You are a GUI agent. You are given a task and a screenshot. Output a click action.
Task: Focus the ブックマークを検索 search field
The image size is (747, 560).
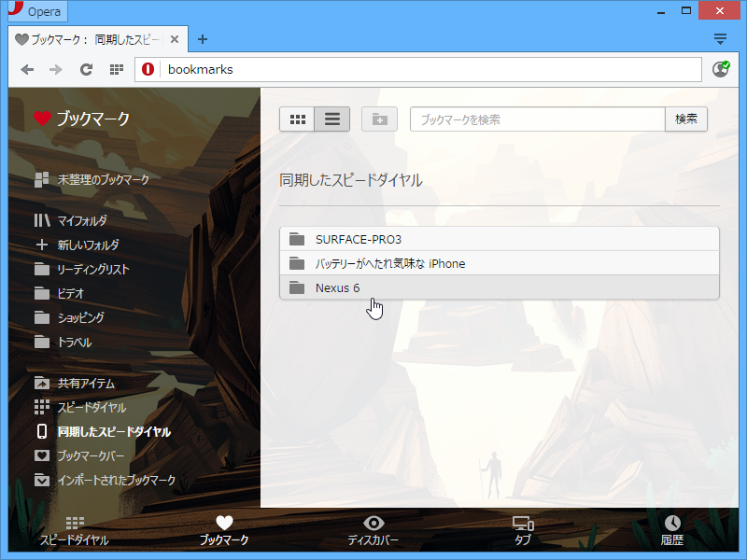pos(538,119)
